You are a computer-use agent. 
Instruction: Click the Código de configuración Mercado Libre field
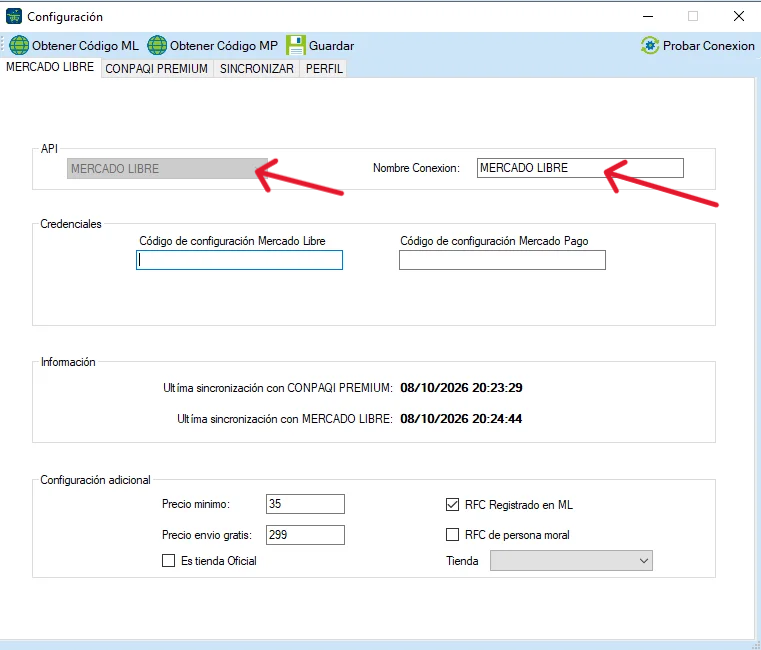pos(239,260)
